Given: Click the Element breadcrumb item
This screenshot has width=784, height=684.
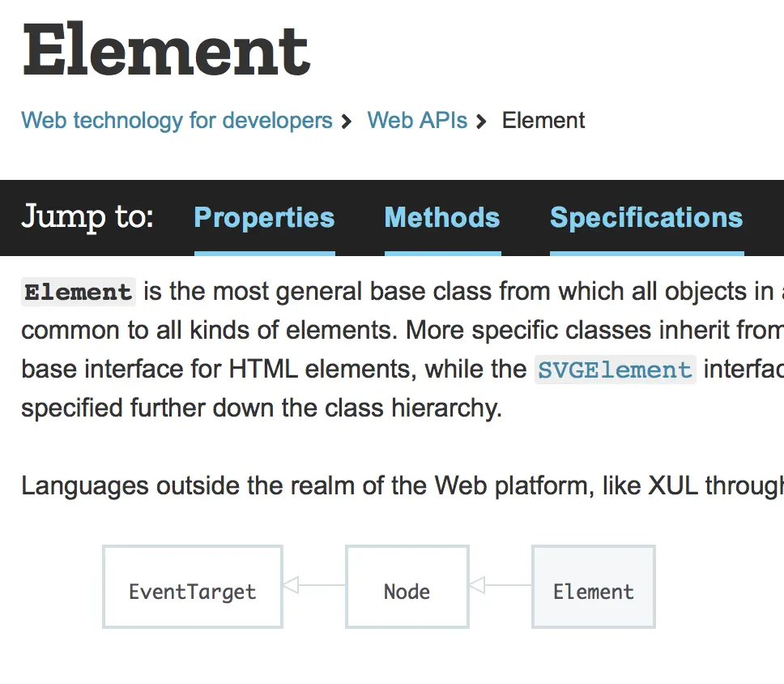Looking at the screenshot, I should pos(543,120).
